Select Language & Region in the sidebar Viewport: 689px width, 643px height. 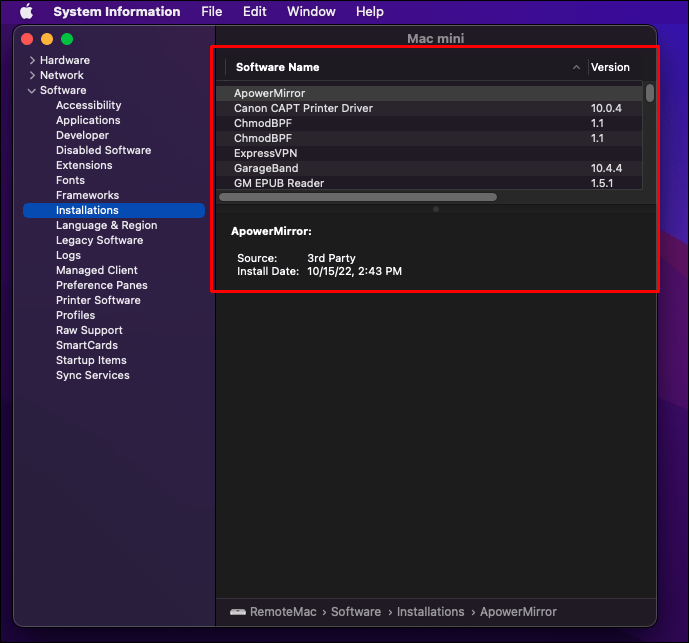(107, 225)
